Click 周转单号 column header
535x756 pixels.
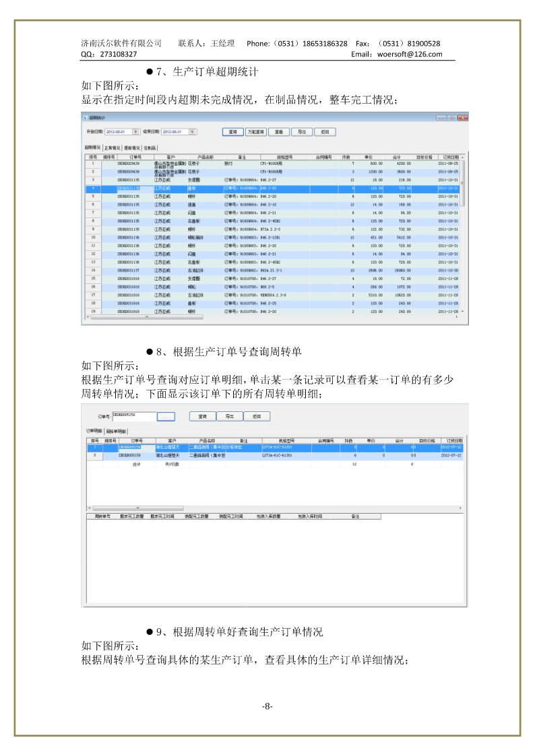tap(102, 516)
